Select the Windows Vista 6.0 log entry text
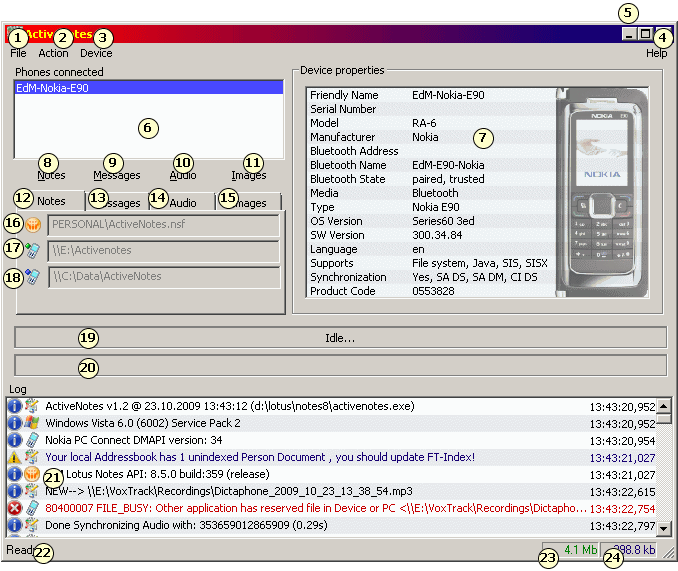 point(143,423)
